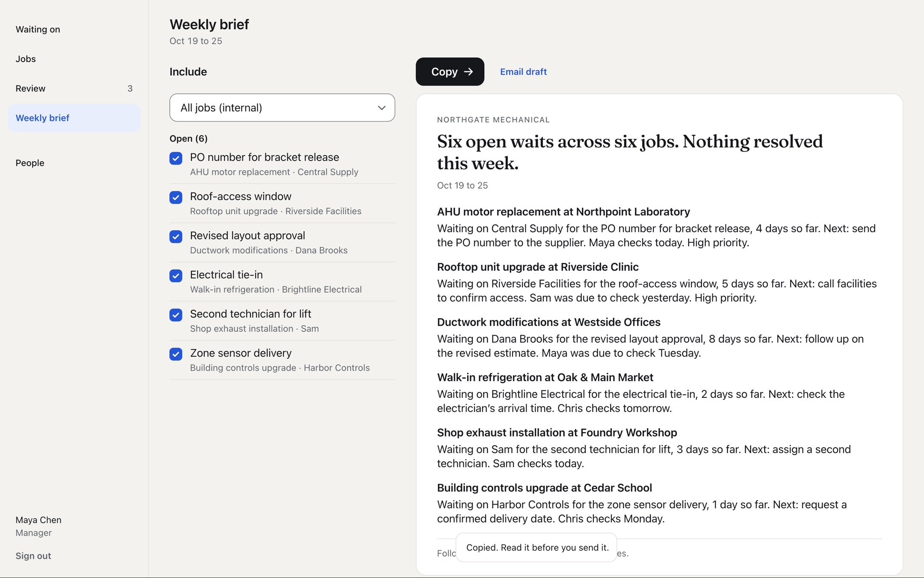Open the Email draft link

523,72
